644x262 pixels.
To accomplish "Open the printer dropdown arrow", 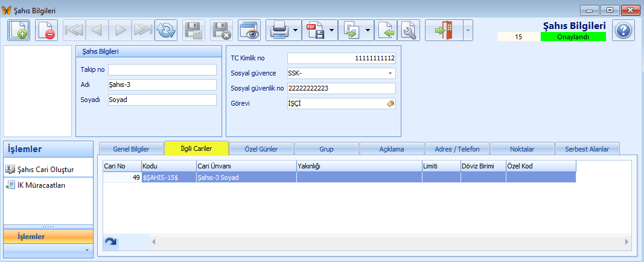I will [296, 30].
